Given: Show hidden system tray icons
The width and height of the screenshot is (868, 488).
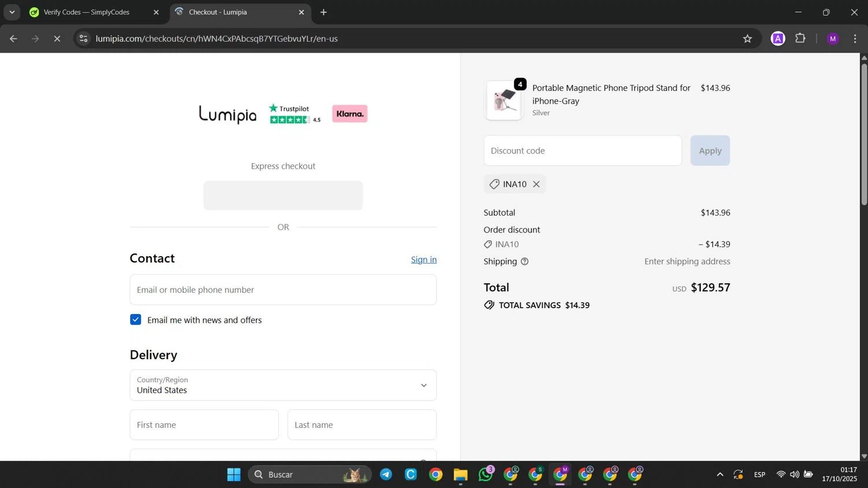Looking at the screenshot, I should click(720, 475).
